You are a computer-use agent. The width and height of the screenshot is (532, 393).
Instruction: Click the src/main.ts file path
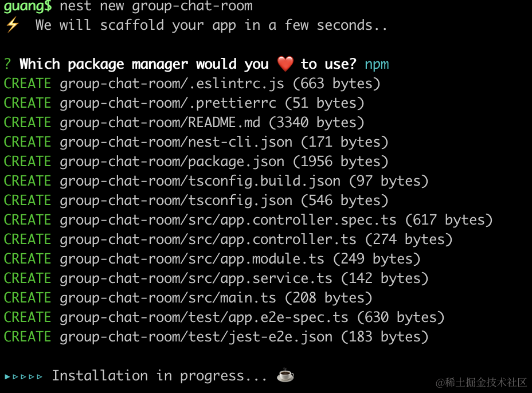168,298
